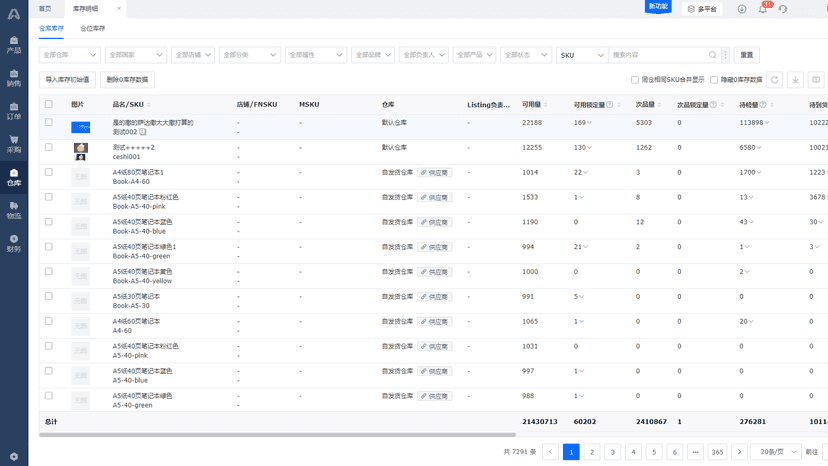
Task: Open the 全部产品 dropdown
Action: click(x=474, y=55)
